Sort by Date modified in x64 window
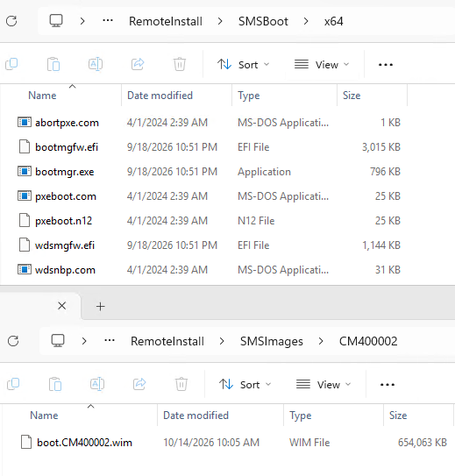Image resolution: width=455 pixels, height=476 pixels. pyautogui.click(x=160, y=96)
